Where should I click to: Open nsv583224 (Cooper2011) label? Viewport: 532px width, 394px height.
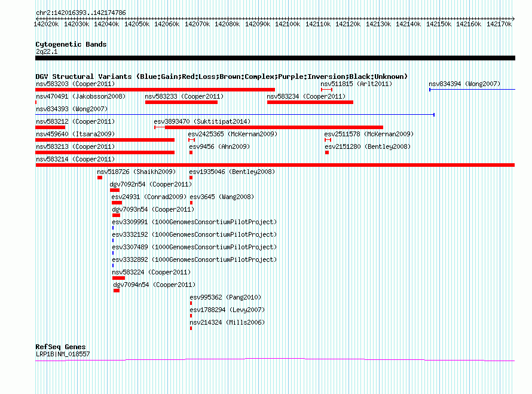pyautogui.click(x=151, y=272)
